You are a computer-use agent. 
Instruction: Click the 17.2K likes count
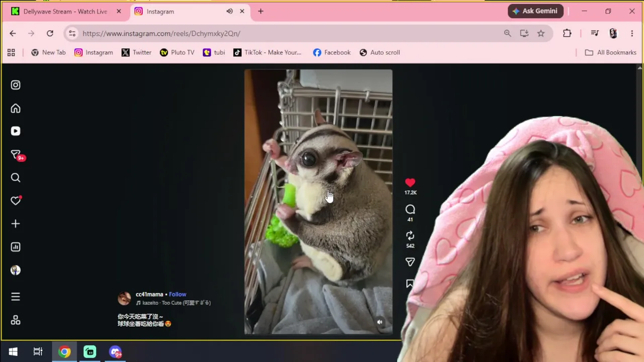[411, 193]
